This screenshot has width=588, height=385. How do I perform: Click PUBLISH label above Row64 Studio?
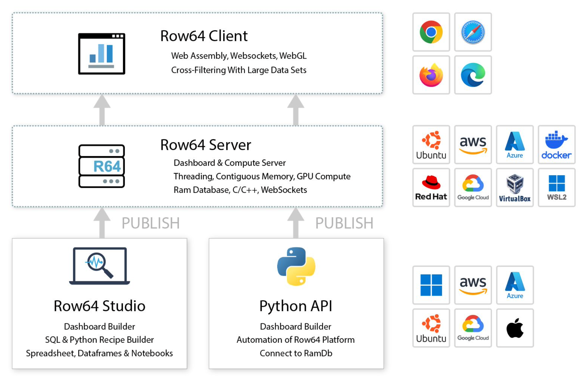pyautogui.click(x=150, y=223)
